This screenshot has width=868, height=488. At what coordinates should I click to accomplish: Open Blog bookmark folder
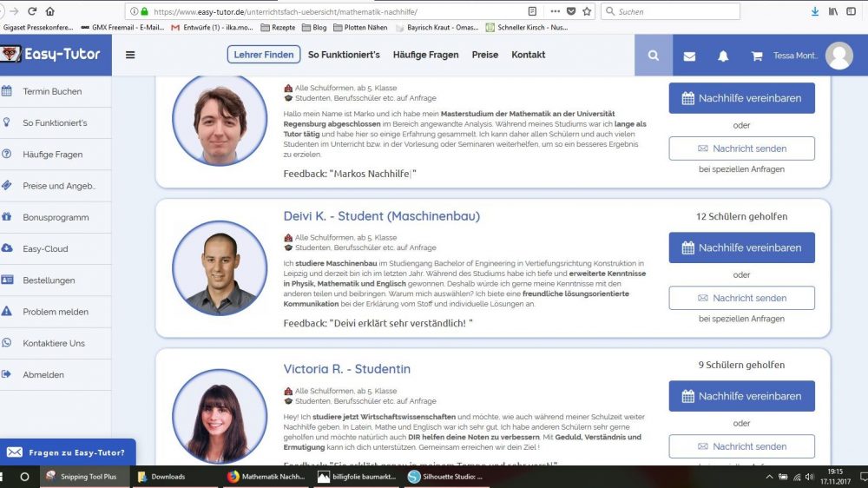tap(314, 27)
